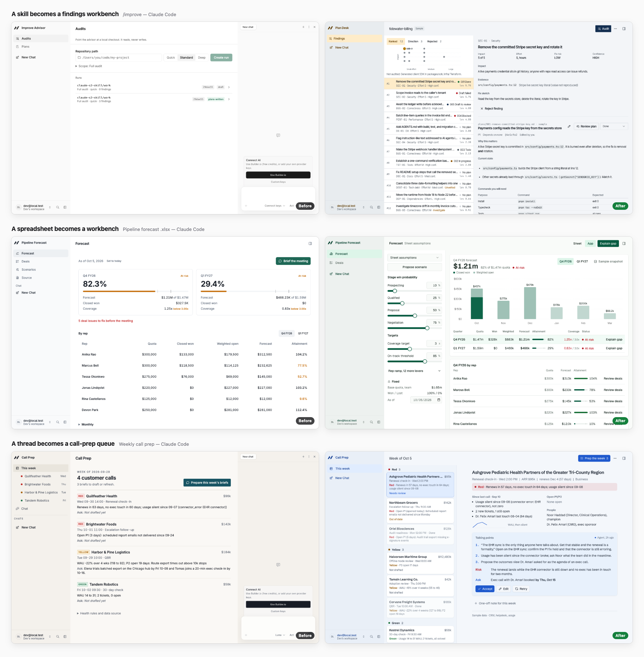Click search icon in Improve Advisor sidebar footer

[58, 207]
